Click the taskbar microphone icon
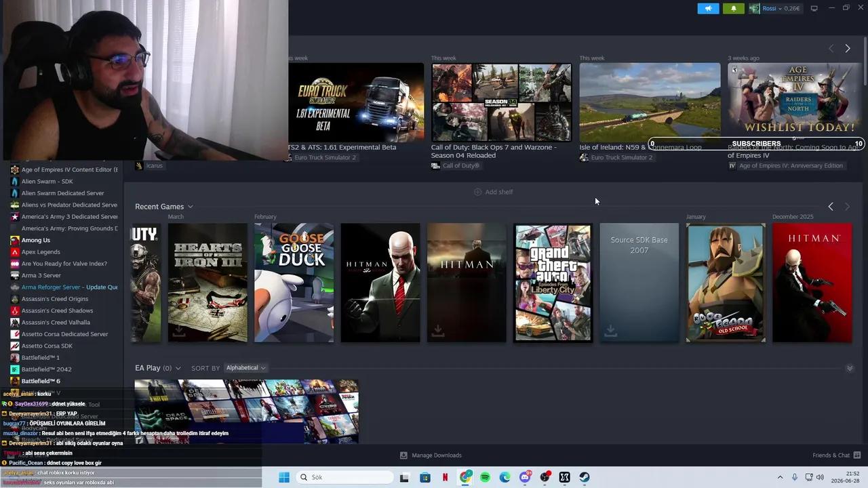The image size is (868, 488). 795,477
